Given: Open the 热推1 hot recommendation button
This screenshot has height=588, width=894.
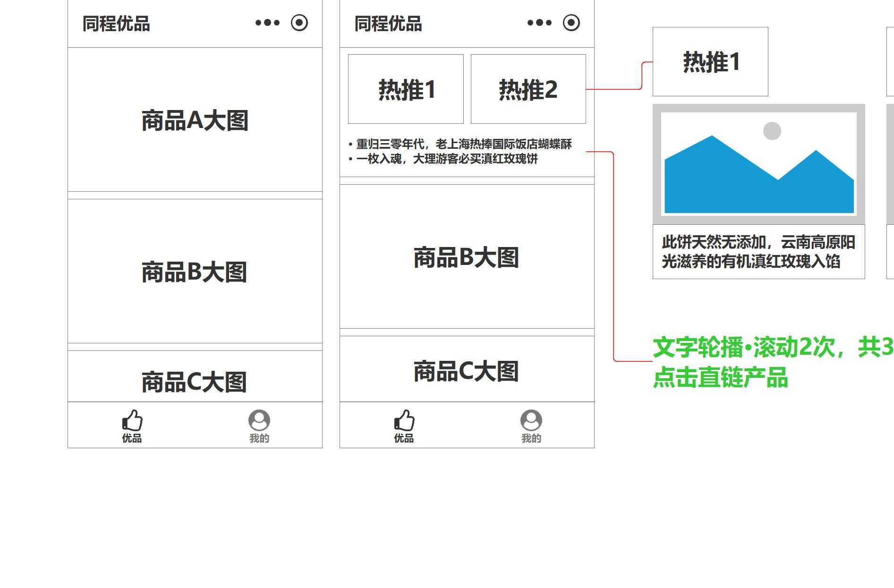Looking at the screenshot, I should point(405,89).
